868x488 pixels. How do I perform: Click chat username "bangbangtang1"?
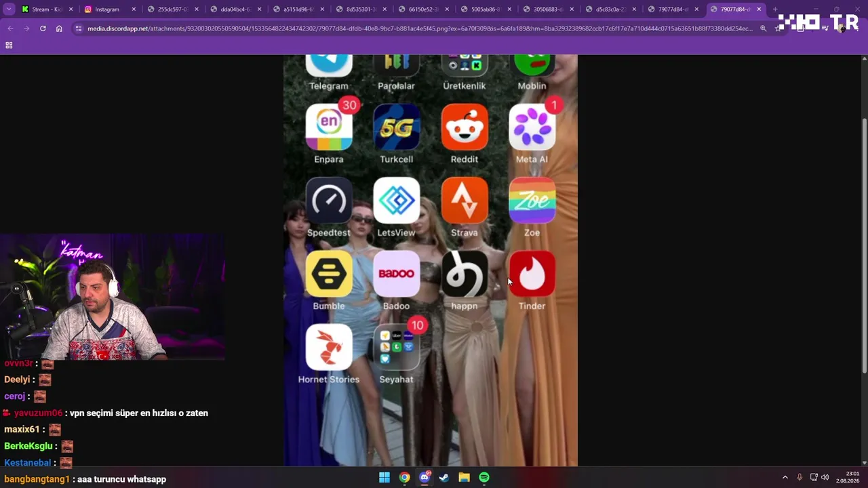point(37,479)
